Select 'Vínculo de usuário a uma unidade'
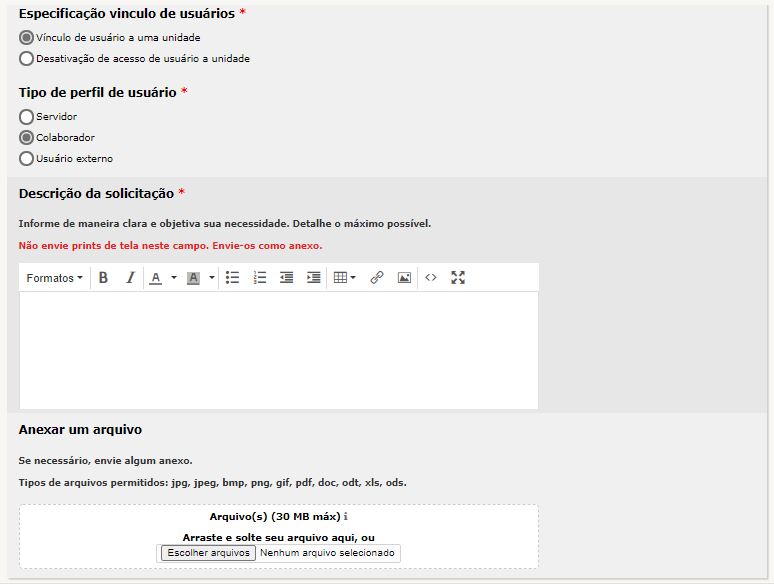This screenshot has height=584, width=774. click(x=27, y=37)
